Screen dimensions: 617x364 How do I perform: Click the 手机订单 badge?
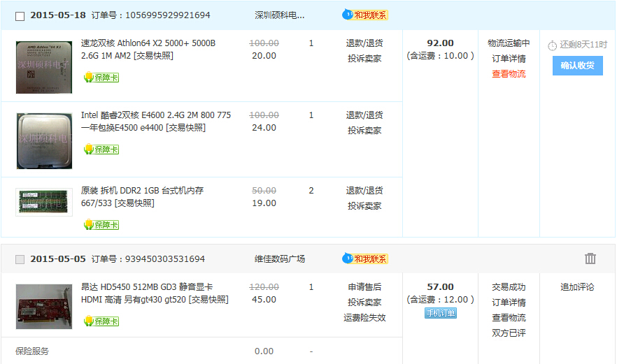click(x=440, y=313)
